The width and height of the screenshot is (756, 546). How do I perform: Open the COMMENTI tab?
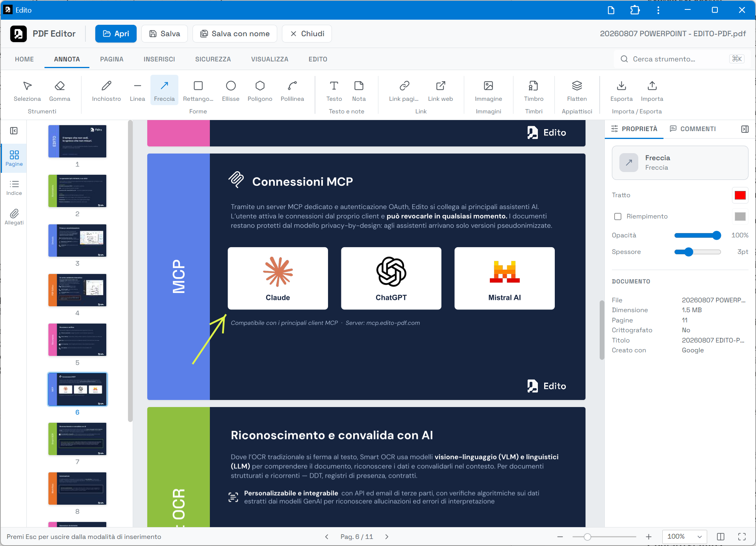693,129
